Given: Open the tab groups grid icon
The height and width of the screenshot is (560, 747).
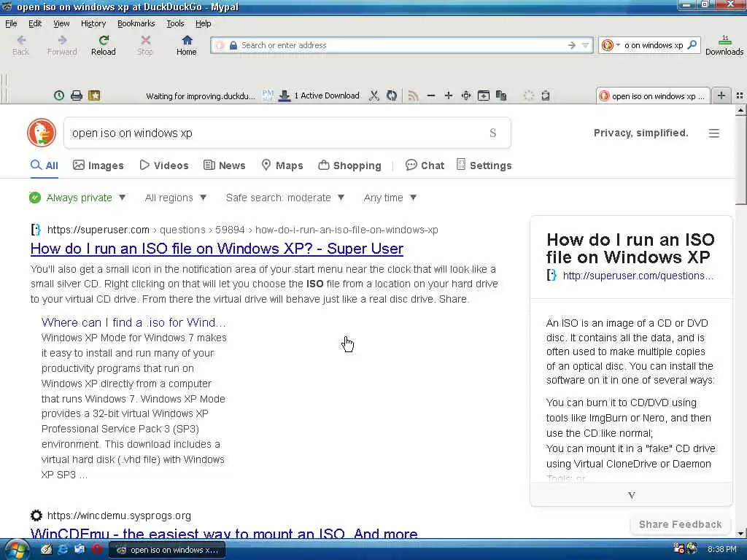Looking at the screenshot, I should click(740, 96).
